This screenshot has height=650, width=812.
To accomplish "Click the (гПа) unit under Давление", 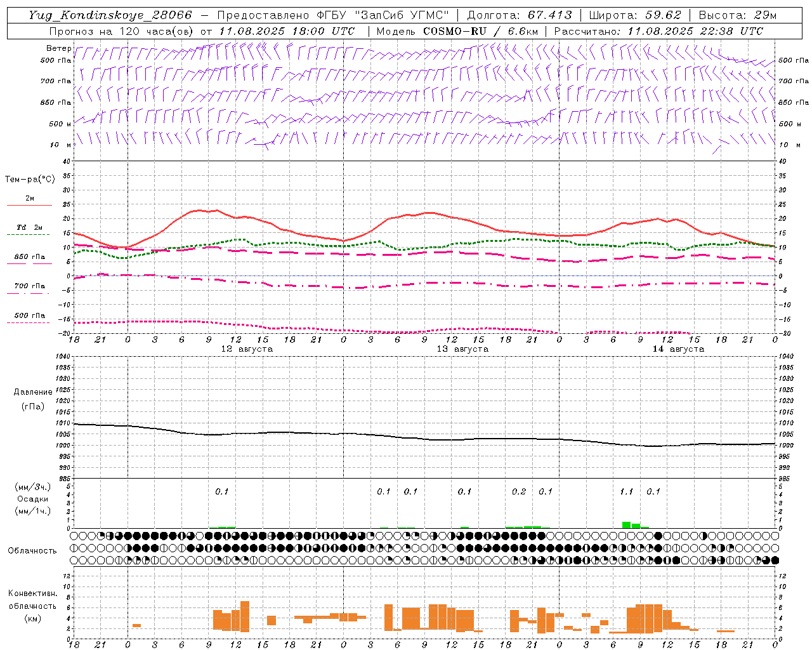I will click(33, 407).
